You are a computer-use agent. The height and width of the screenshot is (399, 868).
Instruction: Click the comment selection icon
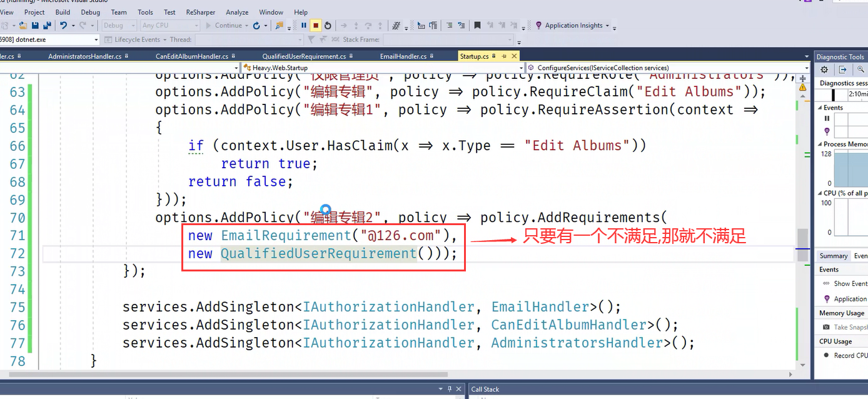coord(448,26)
